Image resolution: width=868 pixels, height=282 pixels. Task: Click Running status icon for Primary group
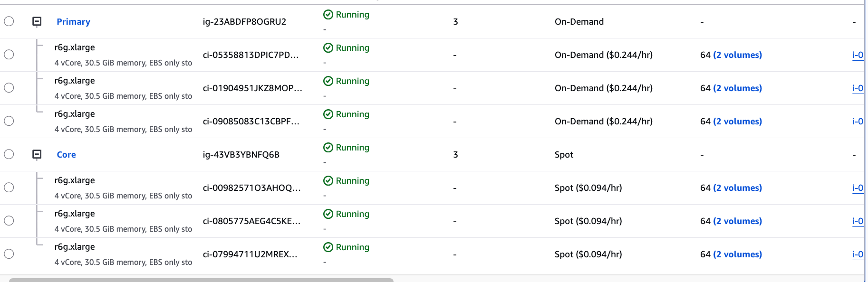(328, 15)
